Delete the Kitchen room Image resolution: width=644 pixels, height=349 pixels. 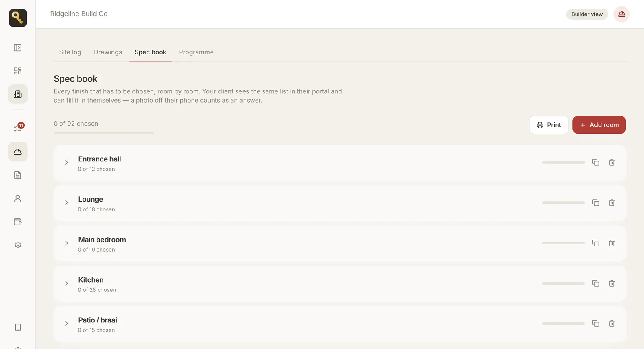coord(612,283)
